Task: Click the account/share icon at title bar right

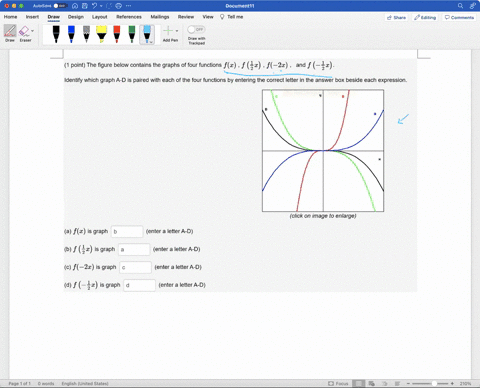Action: tap(473, 6)
